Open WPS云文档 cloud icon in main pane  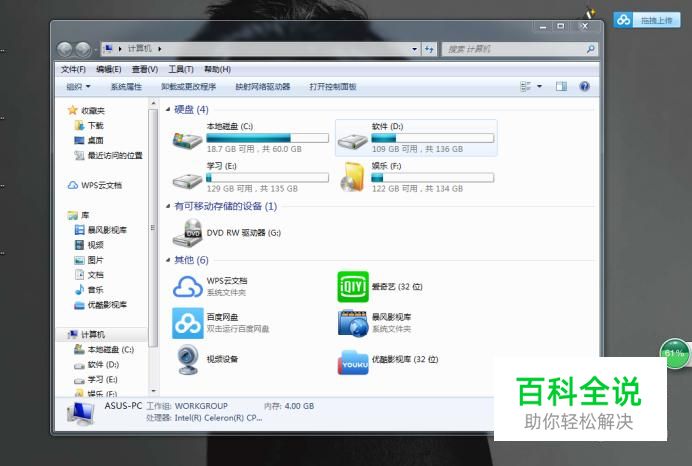[188, 287]
